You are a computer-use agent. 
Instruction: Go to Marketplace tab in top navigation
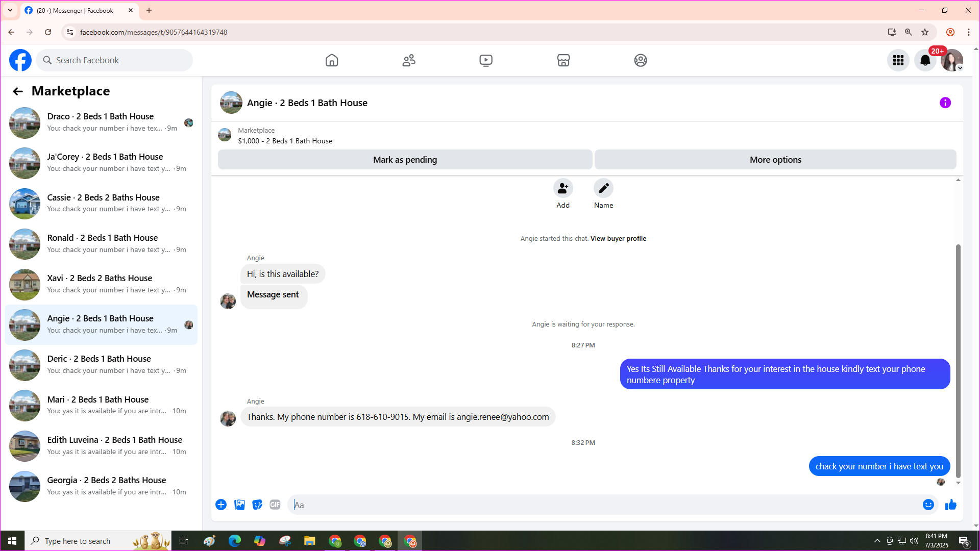563,60
